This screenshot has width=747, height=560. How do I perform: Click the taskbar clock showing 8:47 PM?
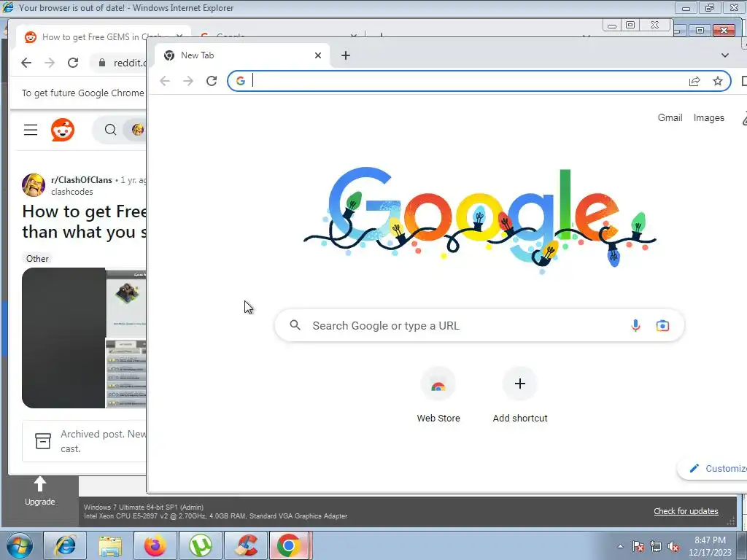tap(710, 546)
